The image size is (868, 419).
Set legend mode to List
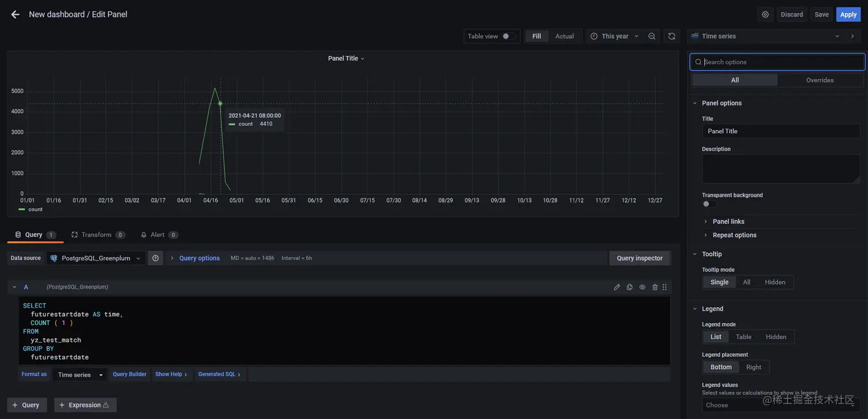point(716,337)
